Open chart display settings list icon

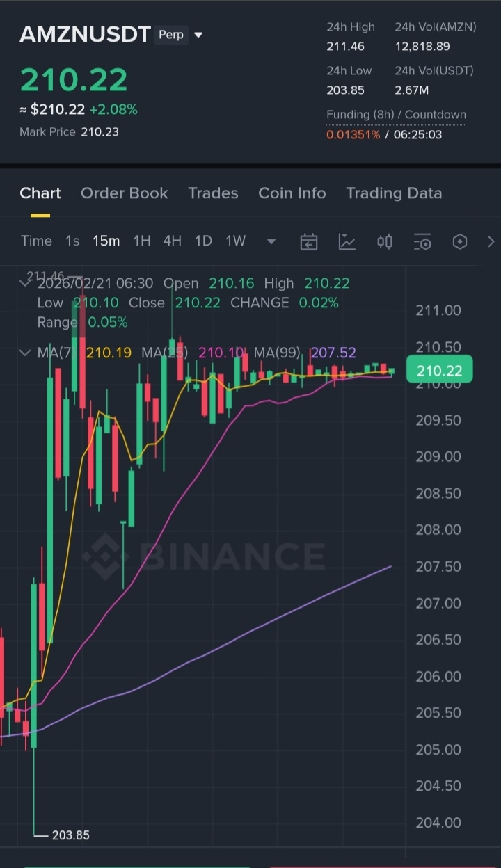pos(422,241)
